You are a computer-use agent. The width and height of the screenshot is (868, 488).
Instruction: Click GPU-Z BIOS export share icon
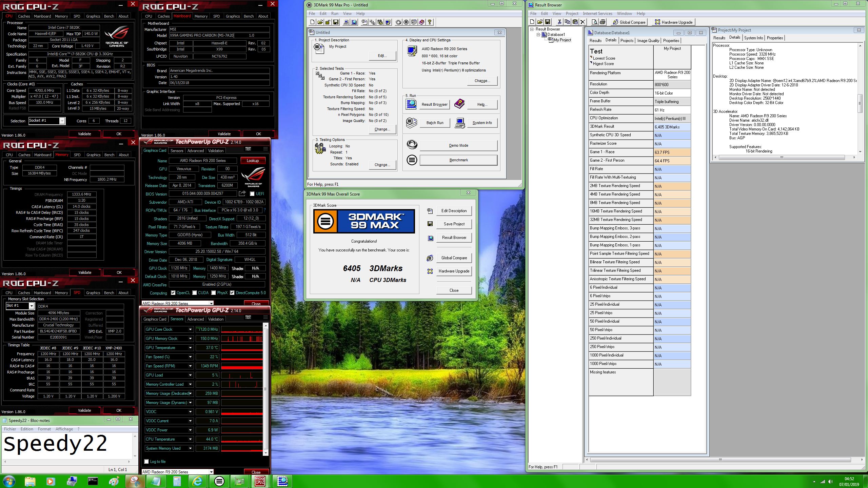coord(242,194)
